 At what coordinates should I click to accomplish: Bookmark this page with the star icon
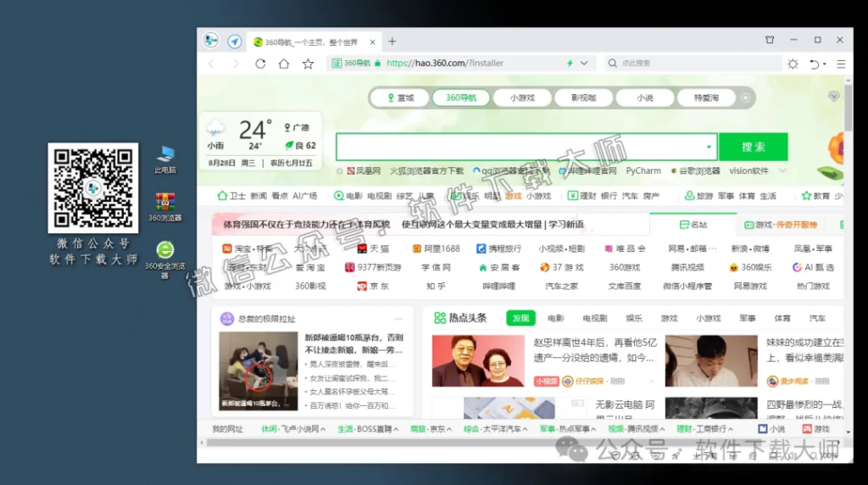pos(309,64)
